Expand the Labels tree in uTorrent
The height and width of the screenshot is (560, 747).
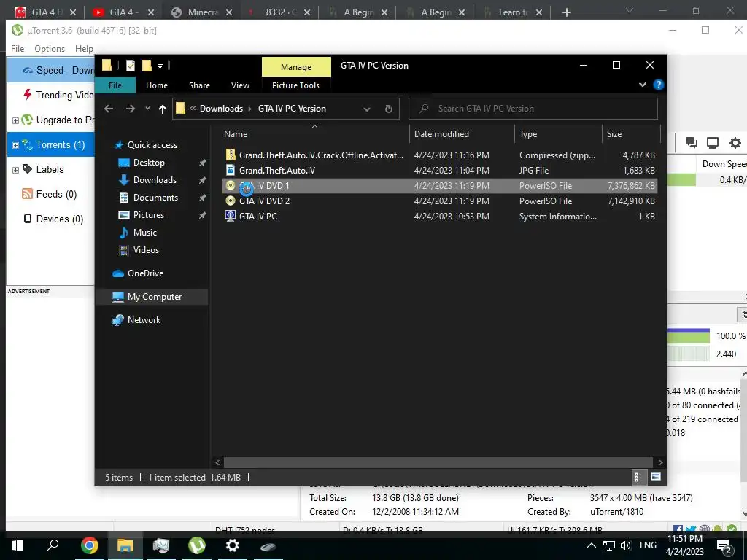pyautogui.click(x=15, y=170)
